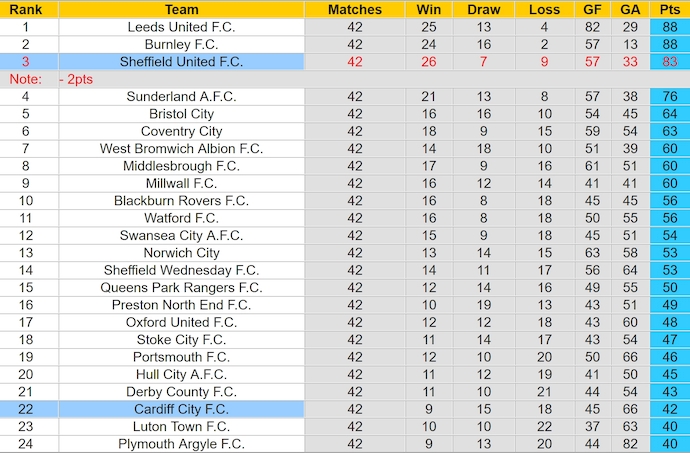Screen dimensions: 690x453
Task: Click Leeds United's 88 points cell
Action: [x=669, y=27]
